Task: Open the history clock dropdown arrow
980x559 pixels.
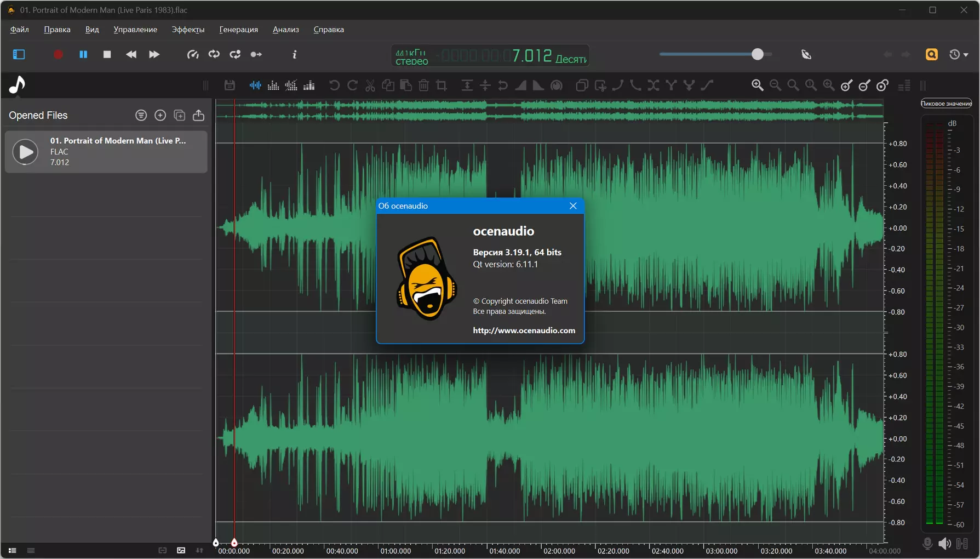Action: 966,55
